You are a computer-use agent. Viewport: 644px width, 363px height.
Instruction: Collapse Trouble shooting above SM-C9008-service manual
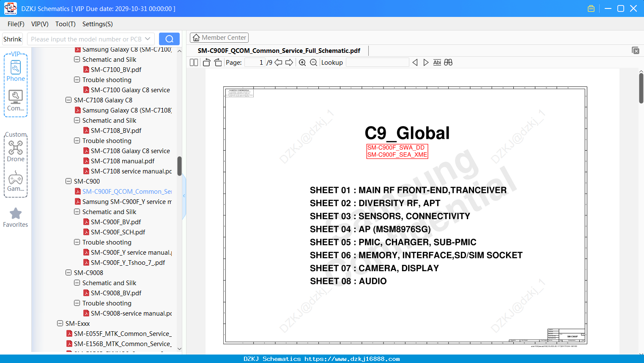coord(77,303)
